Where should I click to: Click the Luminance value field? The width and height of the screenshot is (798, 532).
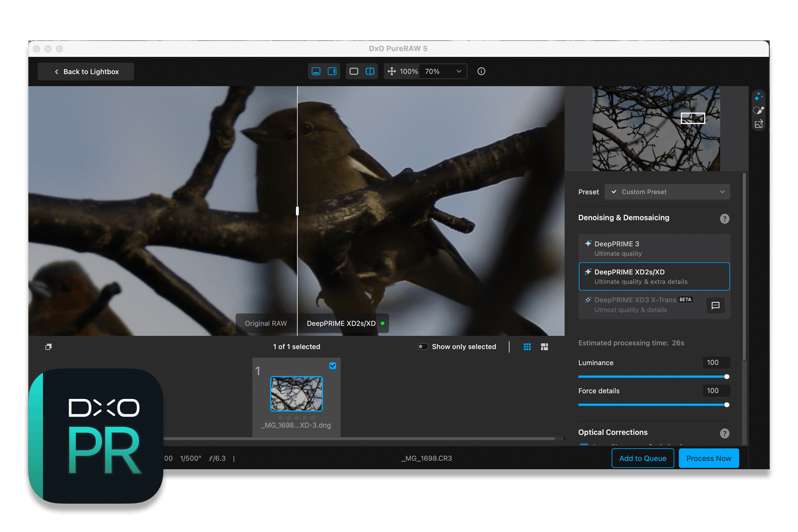pos(716,363)
